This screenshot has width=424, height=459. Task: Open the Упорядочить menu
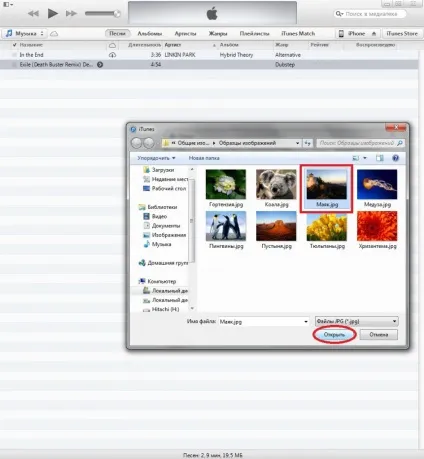point(156,158)
